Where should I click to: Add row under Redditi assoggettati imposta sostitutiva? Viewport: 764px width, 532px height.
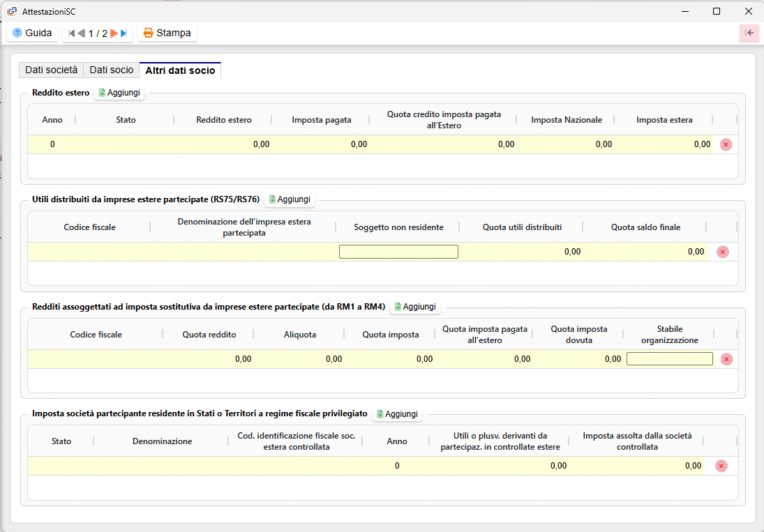(415, 307)
